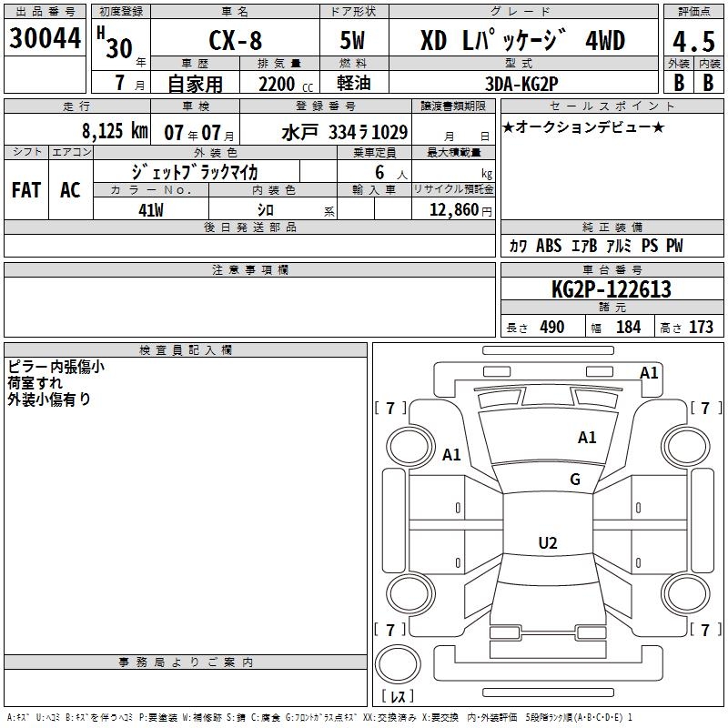This screenshot has width=728, height=728.
Task: Click the B grade under 外装
Action: click(679, 83)
